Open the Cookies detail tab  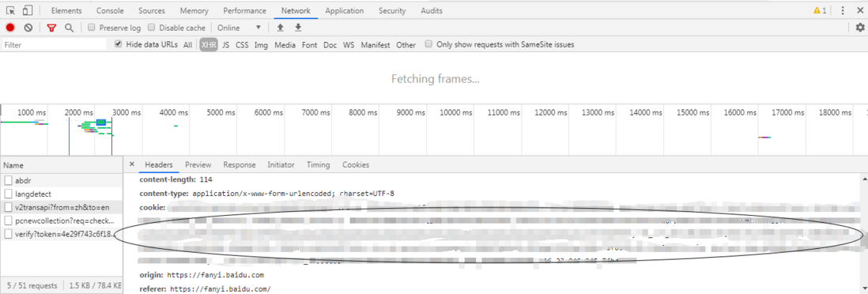click(x=356, y=164)
